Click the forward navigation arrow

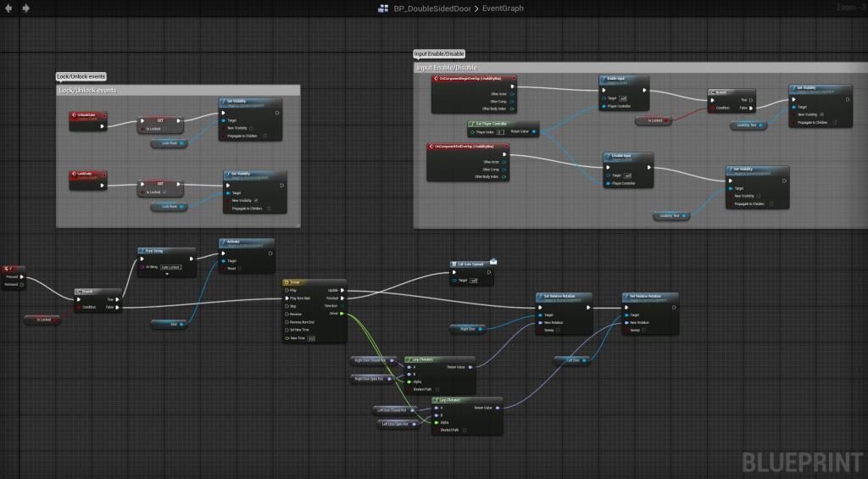[x=25, y=8]
